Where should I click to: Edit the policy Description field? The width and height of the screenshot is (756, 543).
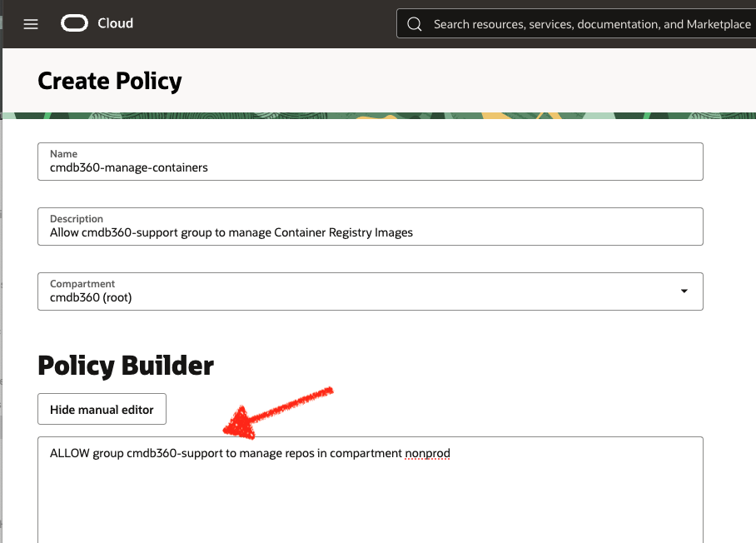click(x=371, y=227)
